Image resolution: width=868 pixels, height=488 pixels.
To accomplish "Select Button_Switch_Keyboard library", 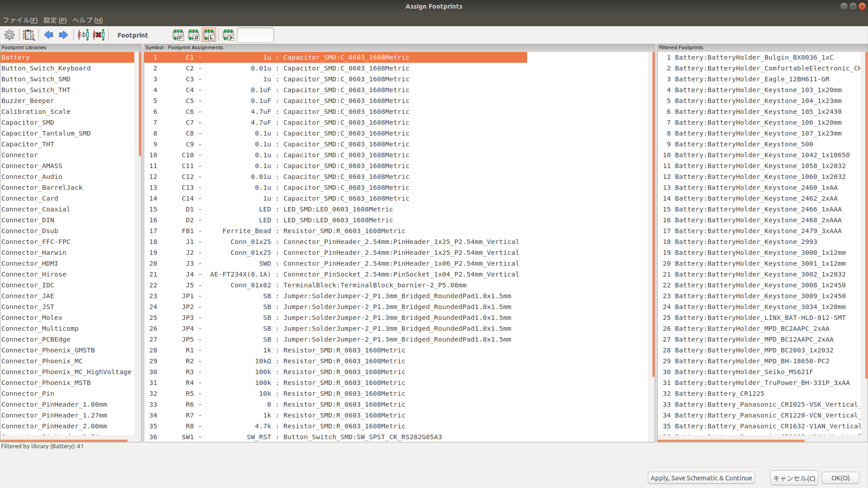I will click(x=67, y=68).
